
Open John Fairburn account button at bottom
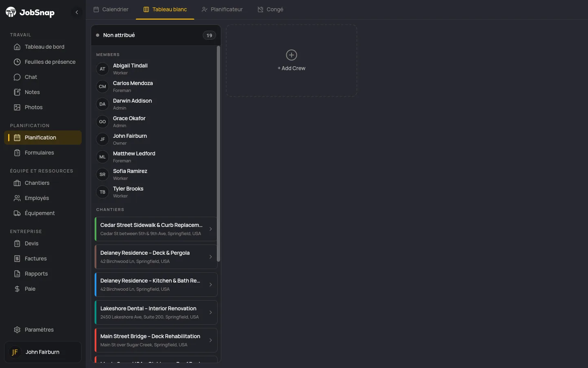[x=43, y=352]
